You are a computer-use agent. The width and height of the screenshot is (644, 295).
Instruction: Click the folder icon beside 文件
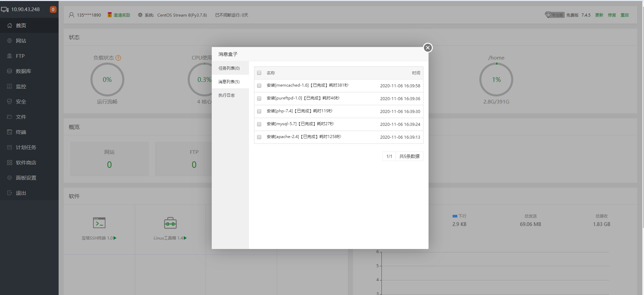(9, 117)
